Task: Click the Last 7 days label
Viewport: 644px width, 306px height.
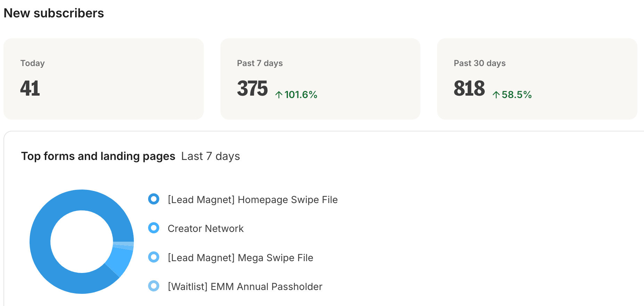Action: tap(210, 156)
